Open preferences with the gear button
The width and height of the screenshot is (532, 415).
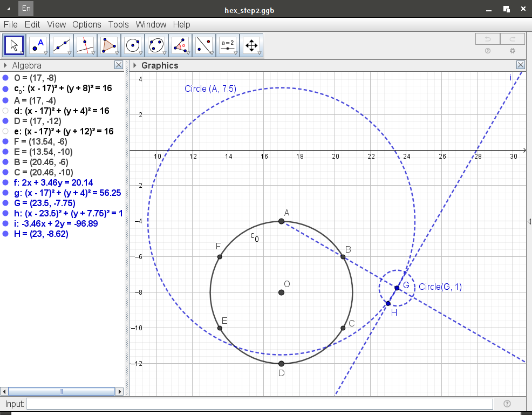512,51
